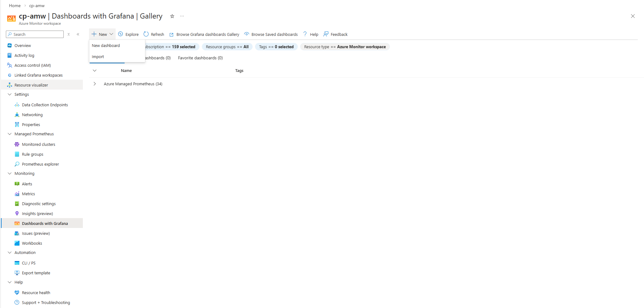644x308 pixels.
Task: Click the CLI / PS icon
Action: (x=17, y=263)
